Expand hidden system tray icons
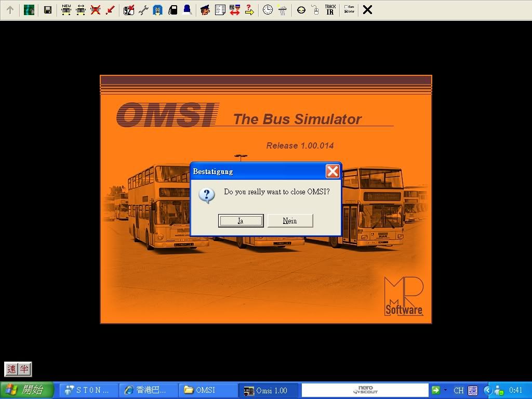Screen dimensions: 532x399 (487, 391)
